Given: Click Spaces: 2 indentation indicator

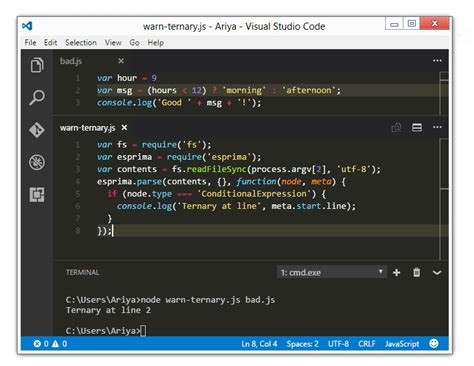Looking at the screenshot, I should click(302, 344).
